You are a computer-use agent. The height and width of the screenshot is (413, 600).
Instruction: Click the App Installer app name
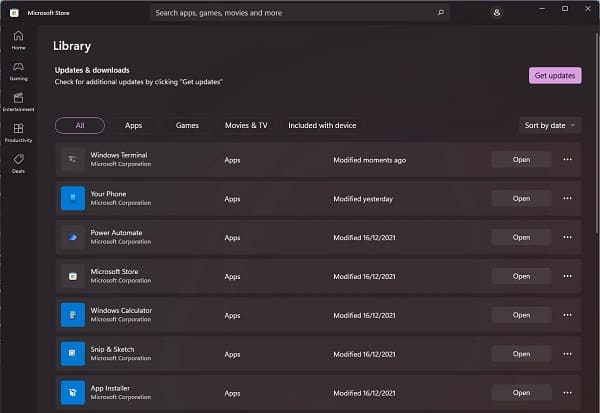tap(110, 388)
